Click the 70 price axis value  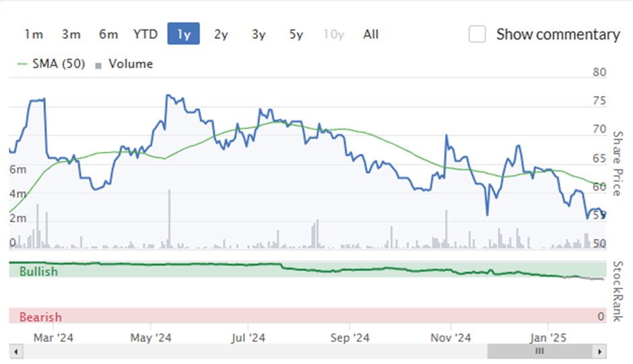599,129
